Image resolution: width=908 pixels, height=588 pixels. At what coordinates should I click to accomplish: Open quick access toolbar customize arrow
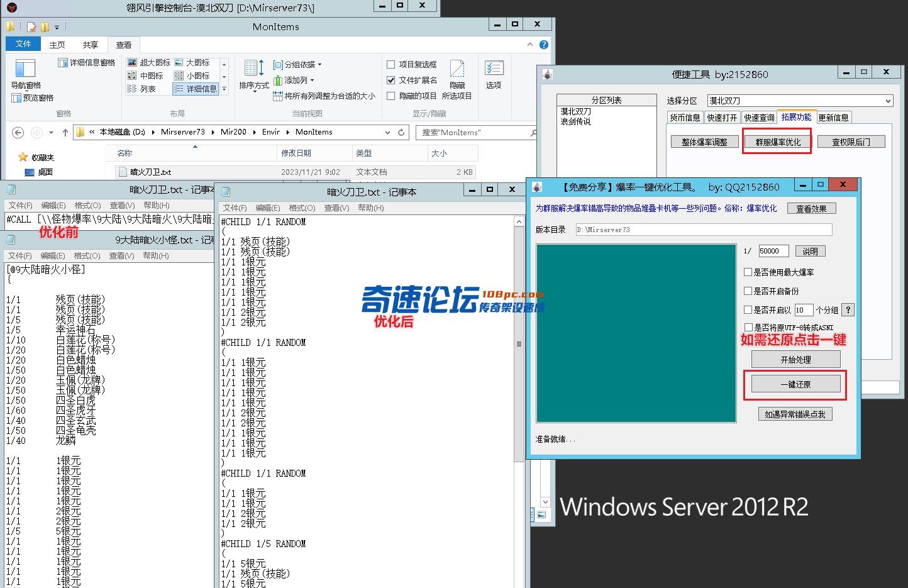(57, 27)
